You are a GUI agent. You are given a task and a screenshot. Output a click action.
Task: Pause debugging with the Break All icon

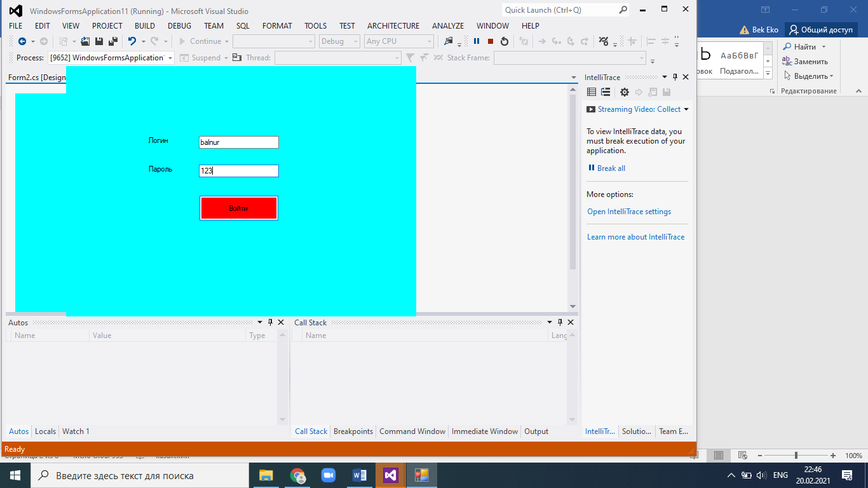(x=477, y=41)
